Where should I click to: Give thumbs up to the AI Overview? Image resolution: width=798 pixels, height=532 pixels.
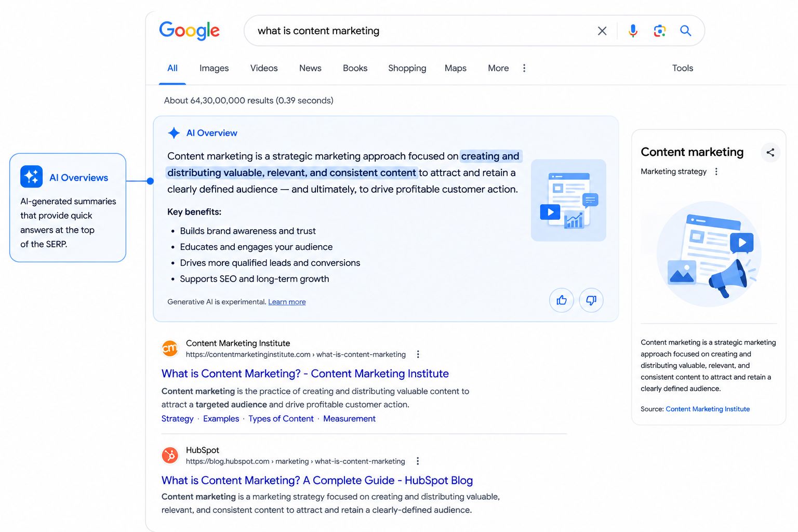[562, 300]
